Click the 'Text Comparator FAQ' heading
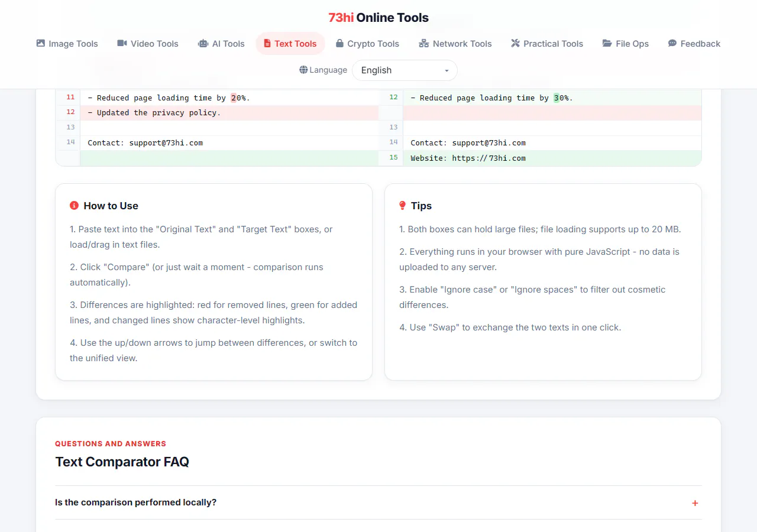The image size is (757, 532). point(122,462)
